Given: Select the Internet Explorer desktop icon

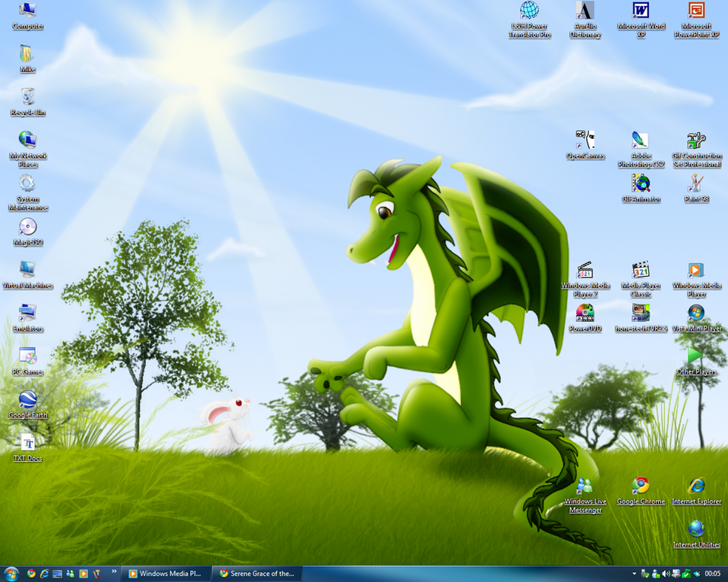Looking at the screenshot, I should click(696, 492).
